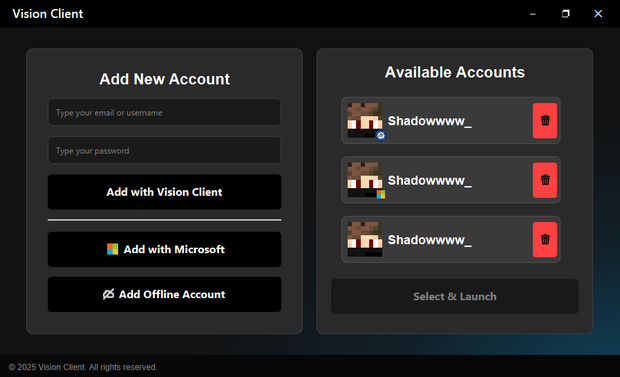Delete the Vision Client-badged Shadowwww_ account
Viewport: 620px width, 377px height.
(x=544, y=121)
